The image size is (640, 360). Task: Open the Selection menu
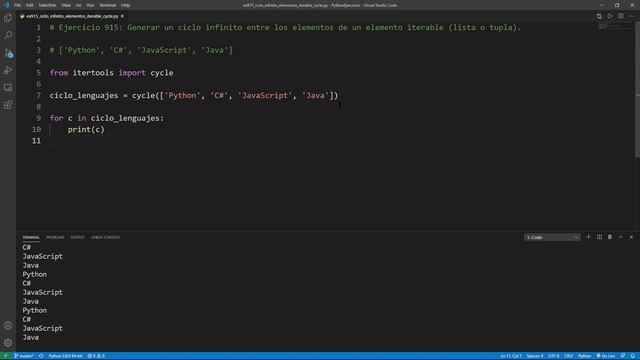coord(47,5)
